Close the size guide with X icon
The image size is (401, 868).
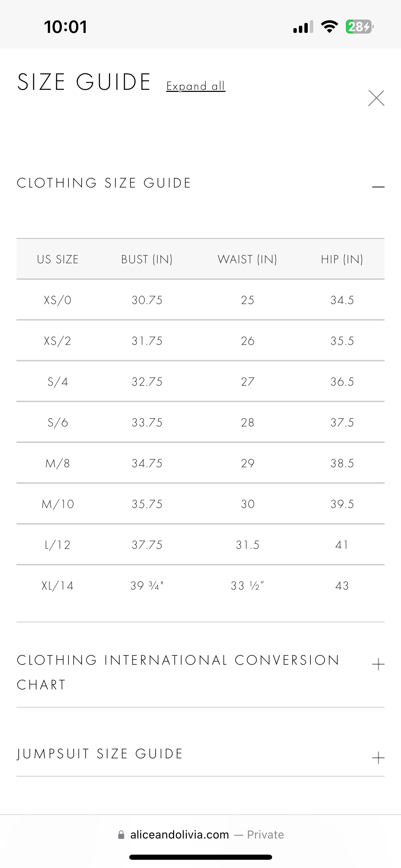pos(376,98)
